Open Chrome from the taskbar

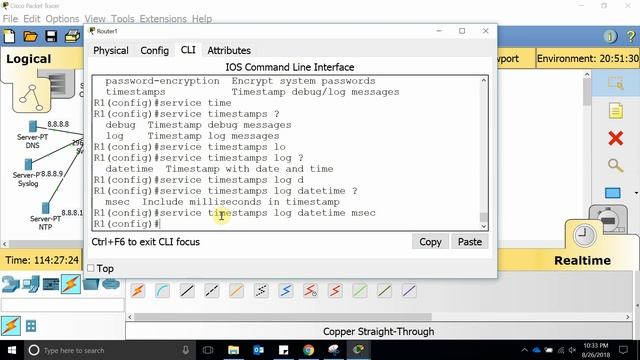tap(309, 350)
